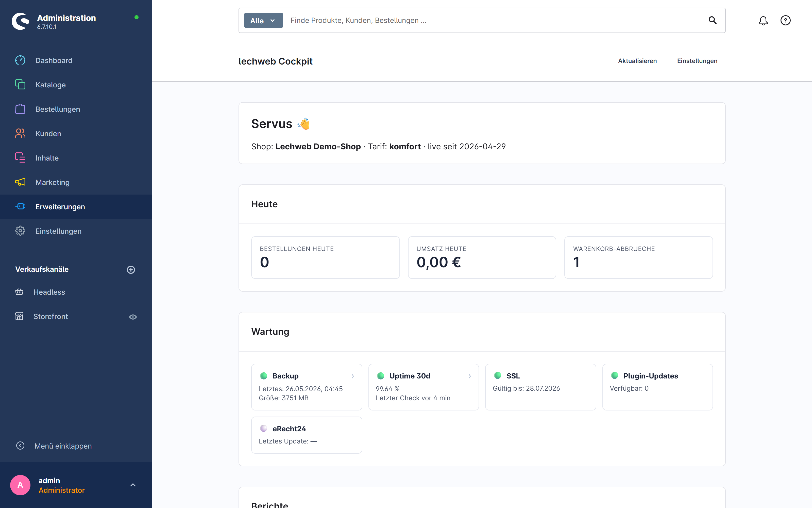Click the Verkaufskanäle section heading
Image resolution: width=812 pixels, height=508 pixels.
coord(42,269)
